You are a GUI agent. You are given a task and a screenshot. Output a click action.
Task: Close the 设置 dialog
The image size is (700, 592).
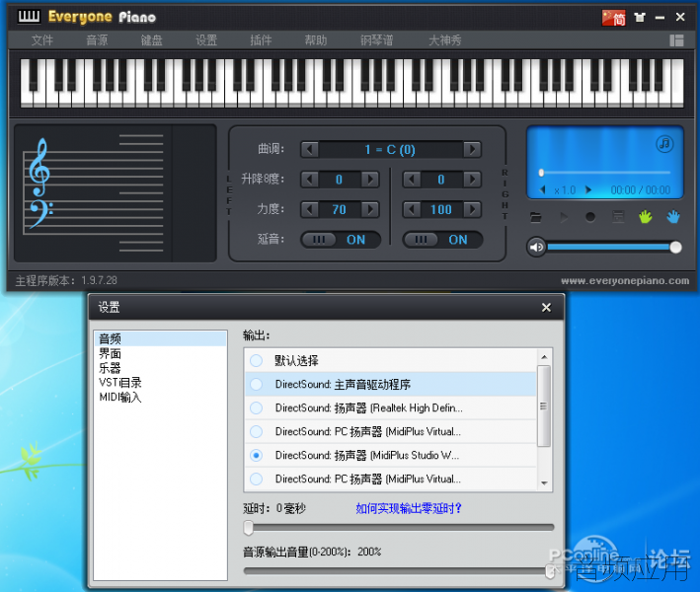point(546,308)
